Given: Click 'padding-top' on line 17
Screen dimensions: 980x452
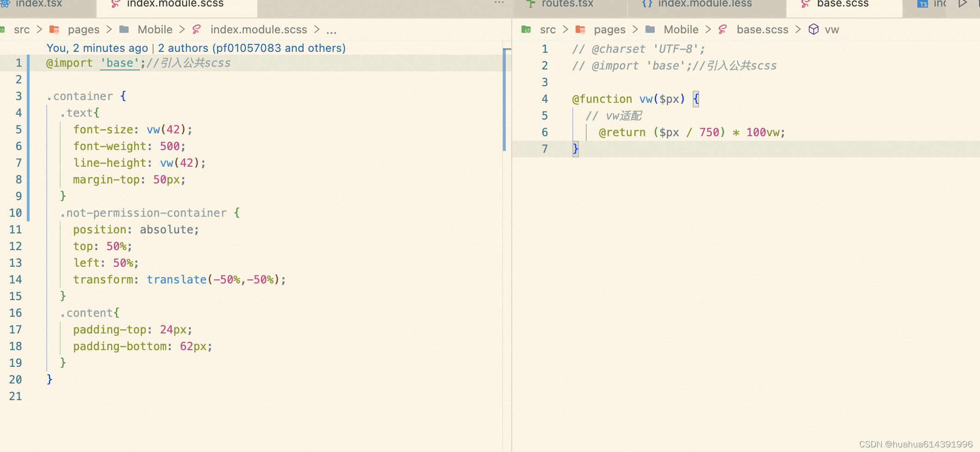Looking at the screenshot, I should coord(110,330).
